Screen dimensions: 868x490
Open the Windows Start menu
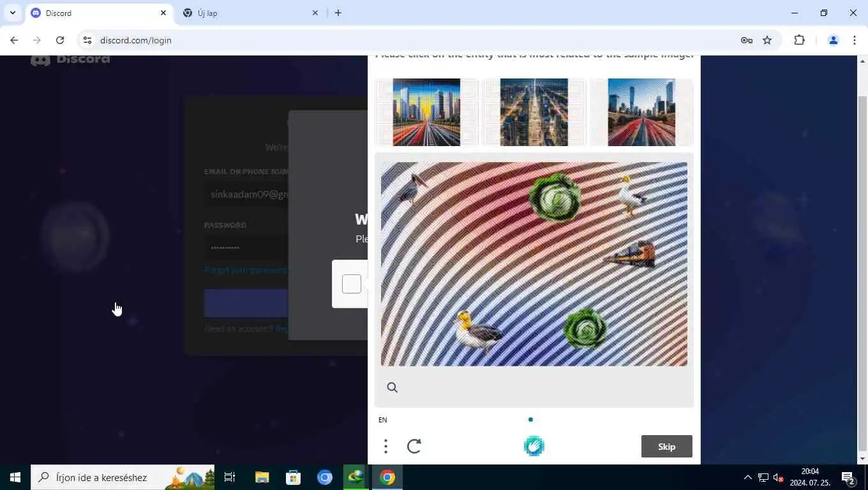click(15, 477)
